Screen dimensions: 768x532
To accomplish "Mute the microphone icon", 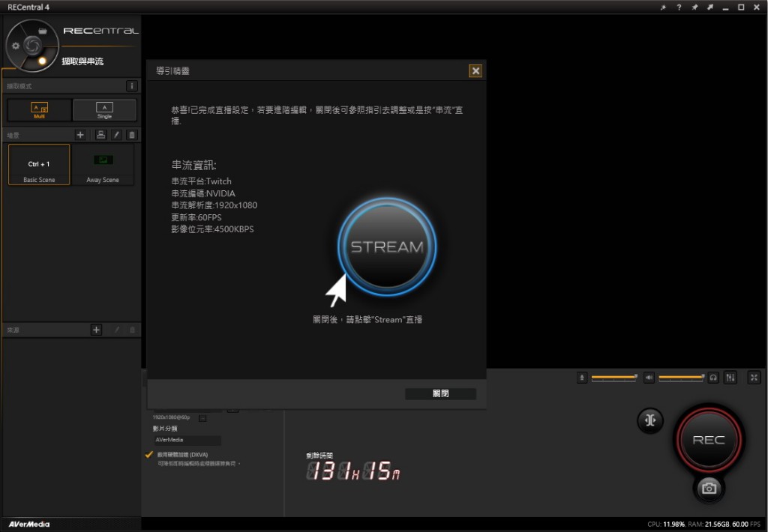I will pos(582,378).
